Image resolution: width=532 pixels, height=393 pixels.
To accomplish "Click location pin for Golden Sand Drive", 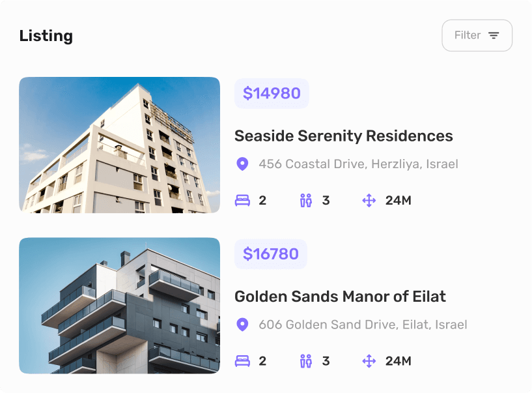I will pos(242,325).
